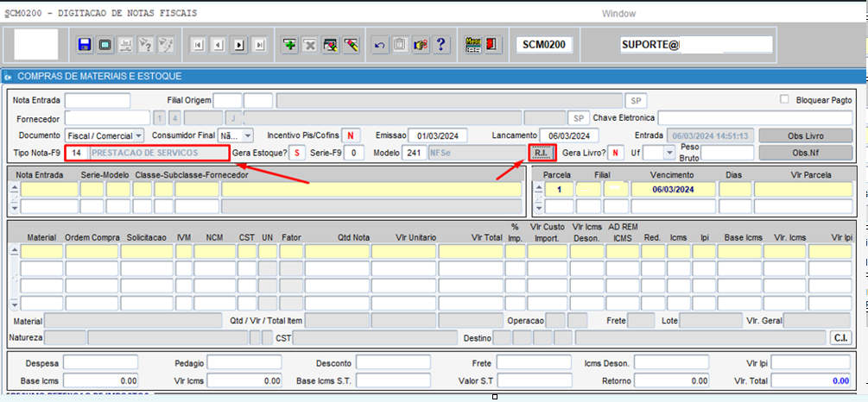Click the Peso Bruto input field

727,153
